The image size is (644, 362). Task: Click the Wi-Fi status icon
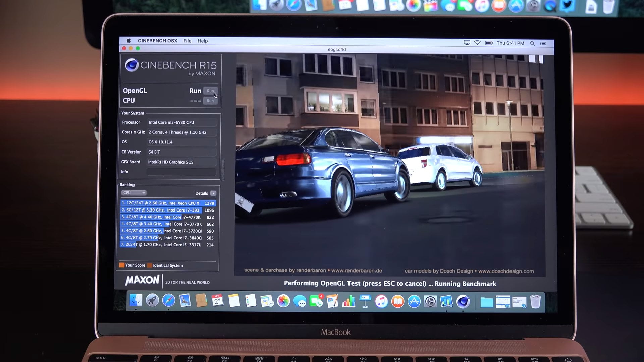pos(477,43)
